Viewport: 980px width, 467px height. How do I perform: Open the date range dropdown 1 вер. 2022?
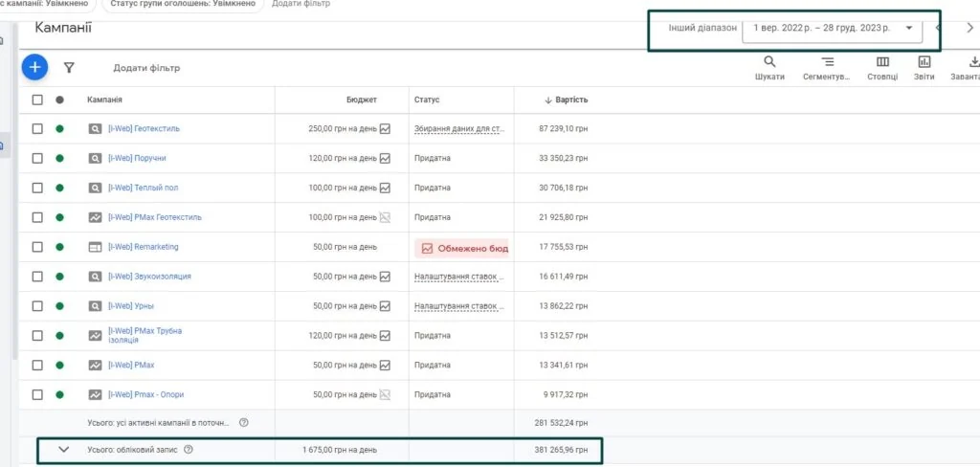pos(832,28)
